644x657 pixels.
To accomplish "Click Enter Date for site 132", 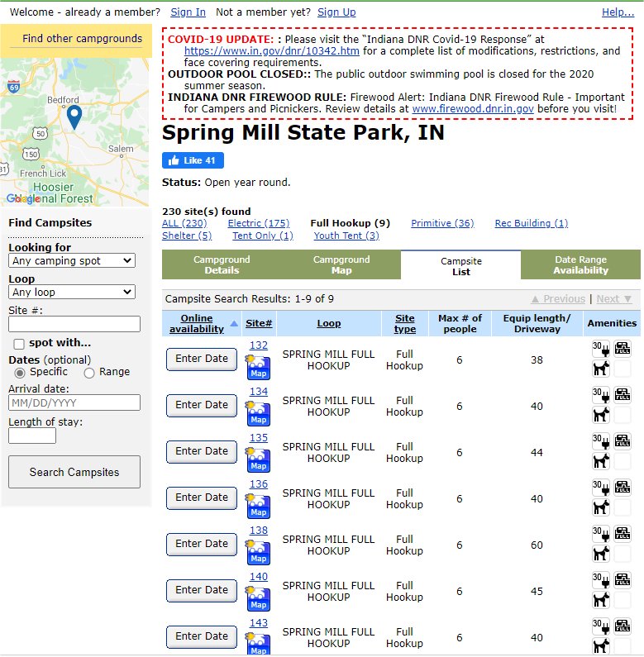I will (x=202, y=359).
